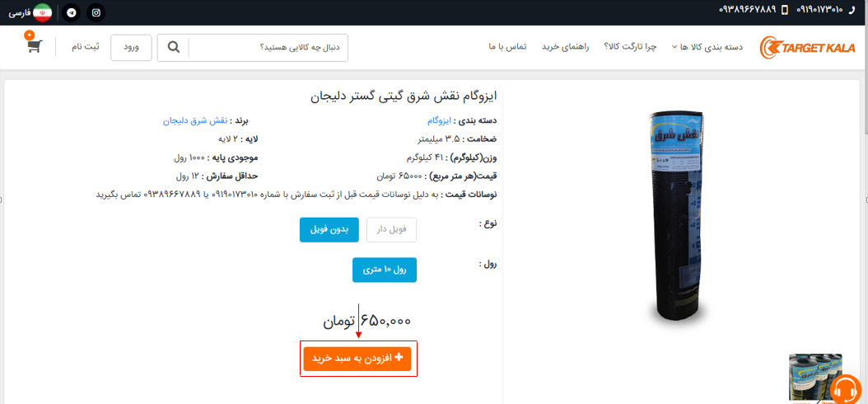Open the تماس با ما menu item
The width and height of the screenshot is (868, 404).
(x=507, y=47)
